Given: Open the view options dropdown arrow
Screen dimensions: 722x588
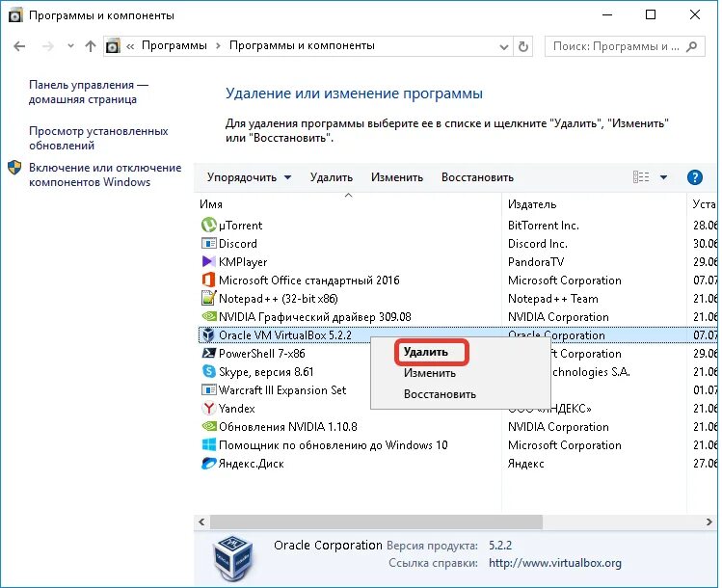Looking at the screenshot, I should (663, 177).
